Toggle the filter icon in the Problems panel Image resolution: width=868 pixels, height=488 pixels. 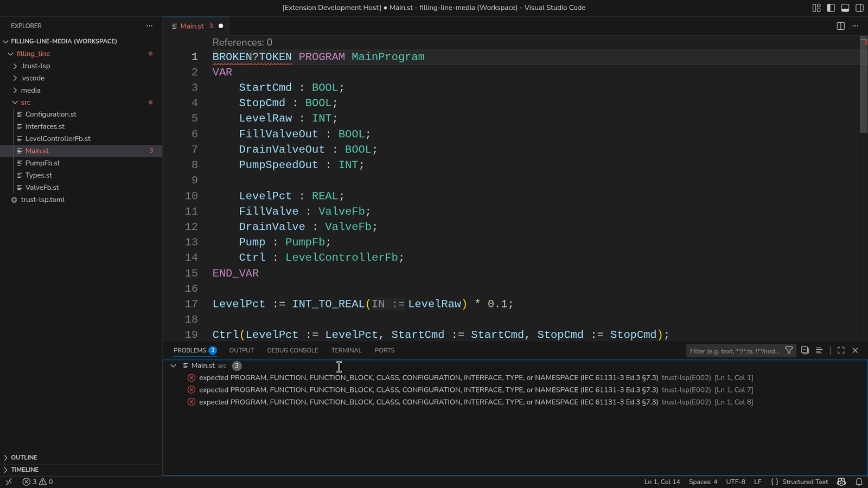click(789, 350)
